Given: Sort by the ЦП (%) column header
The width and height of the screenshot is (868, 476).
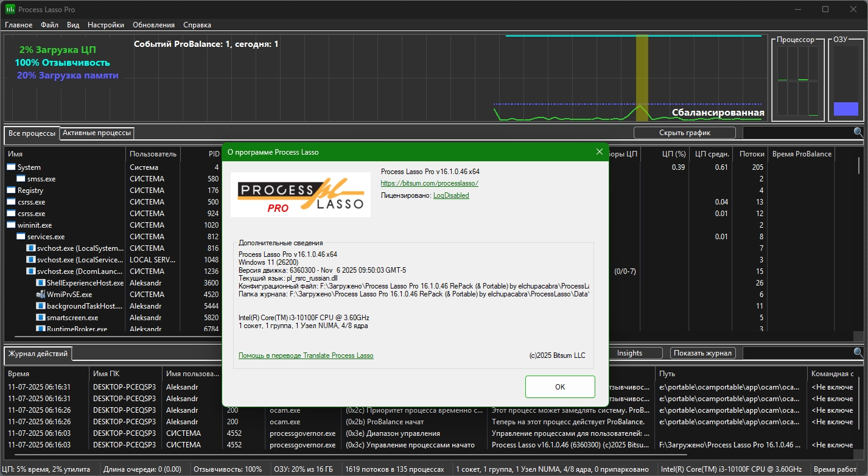Looking at the screenshot, I should click(x=665, y=154).
